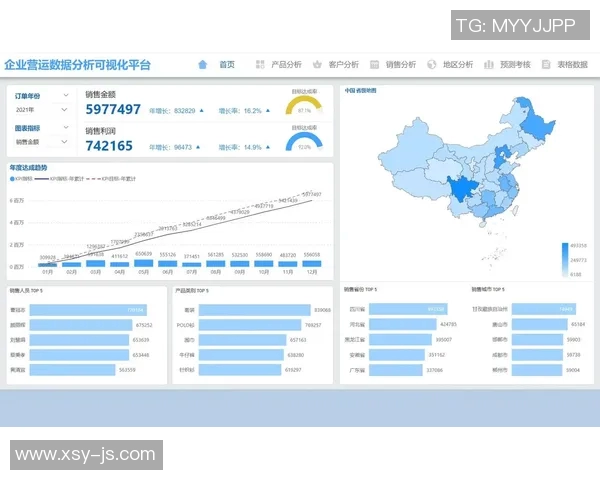The image size is (600, 480).
Task: Click the 05月 bar in annual trend chart
Action: click(x=144, y=263)
